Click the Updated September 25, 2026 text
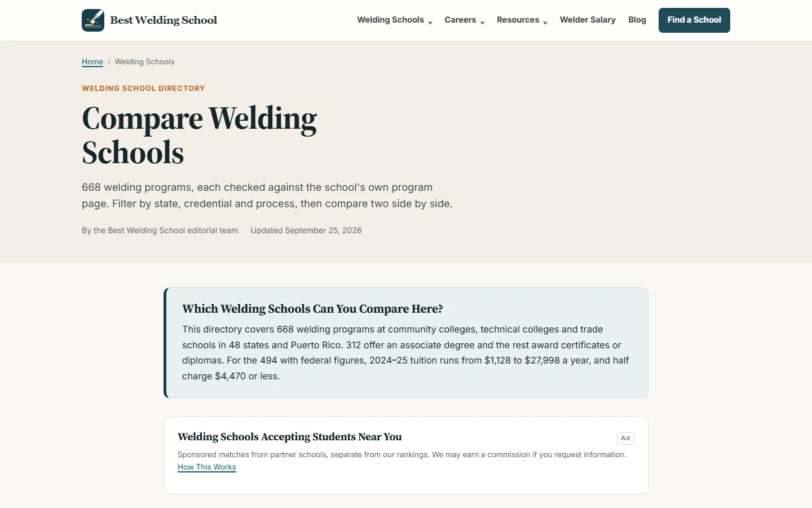812x508 pixels. (x=306, y=230)
